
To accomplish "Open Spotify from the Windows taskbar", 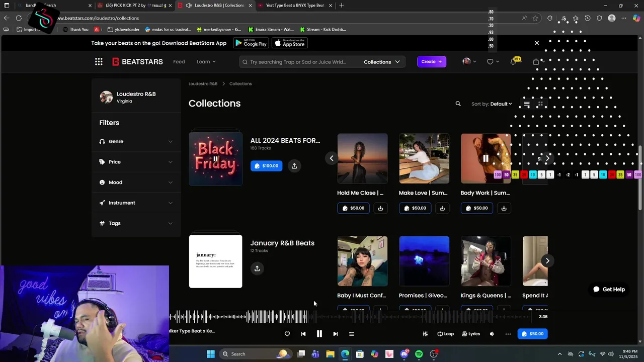I will coord(419,354).
